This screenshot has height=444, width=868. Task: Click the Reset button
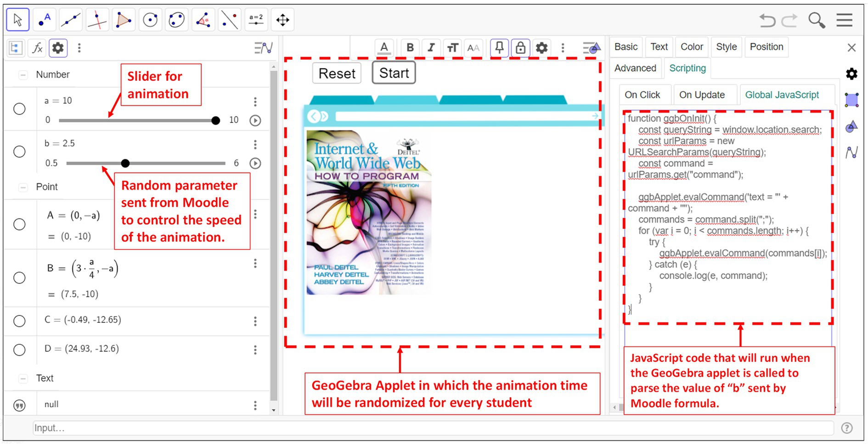point(337,73)
